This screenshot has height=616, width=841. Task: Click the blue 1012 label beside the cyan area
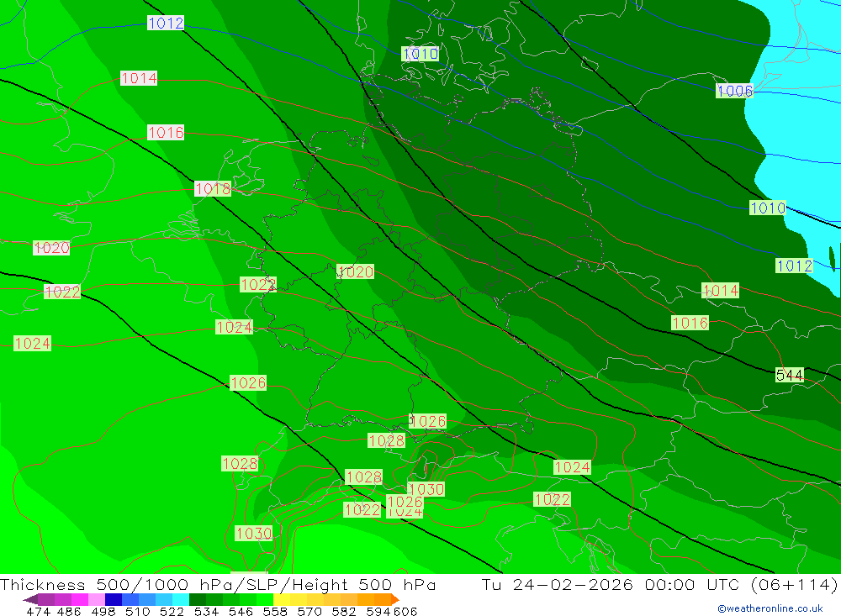pos(795,266)
